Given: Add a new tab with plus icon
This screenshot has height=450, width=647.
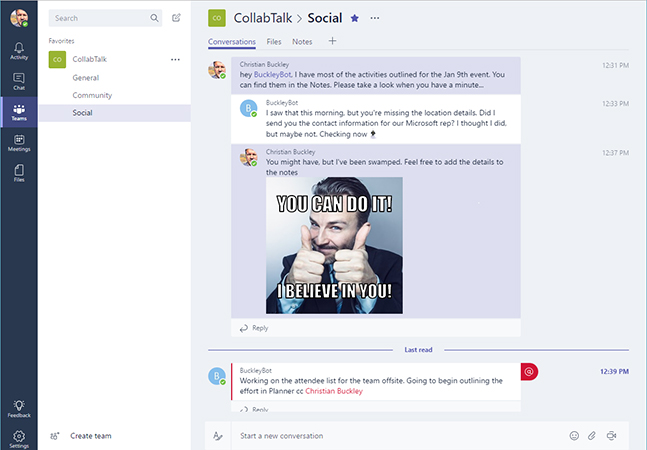Looking at the screenshot, I should (332, 41).
